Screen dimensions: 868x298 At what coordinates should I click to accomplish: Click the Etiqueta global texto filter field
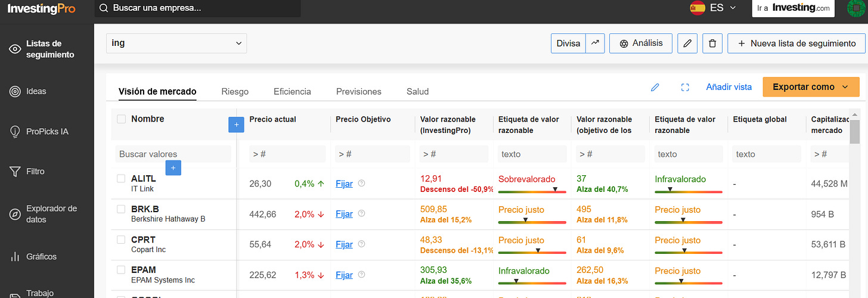(766, 154)
